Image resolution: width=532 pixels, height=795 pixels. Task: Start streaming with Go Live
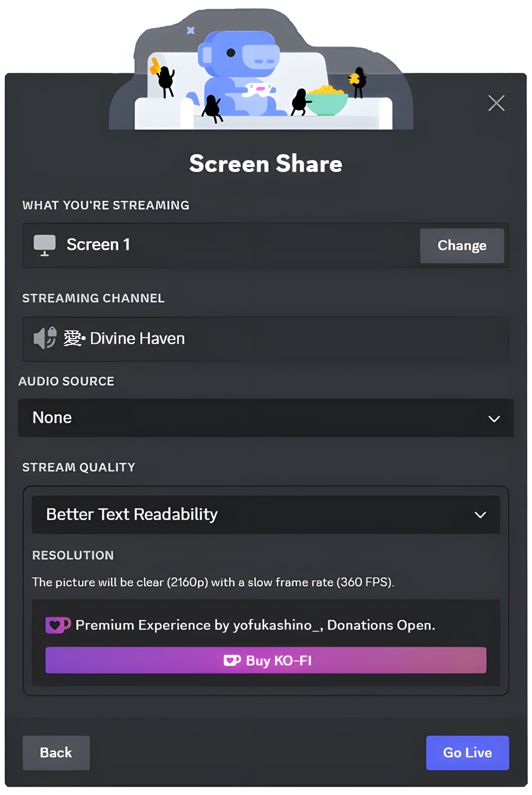point(467,753)
